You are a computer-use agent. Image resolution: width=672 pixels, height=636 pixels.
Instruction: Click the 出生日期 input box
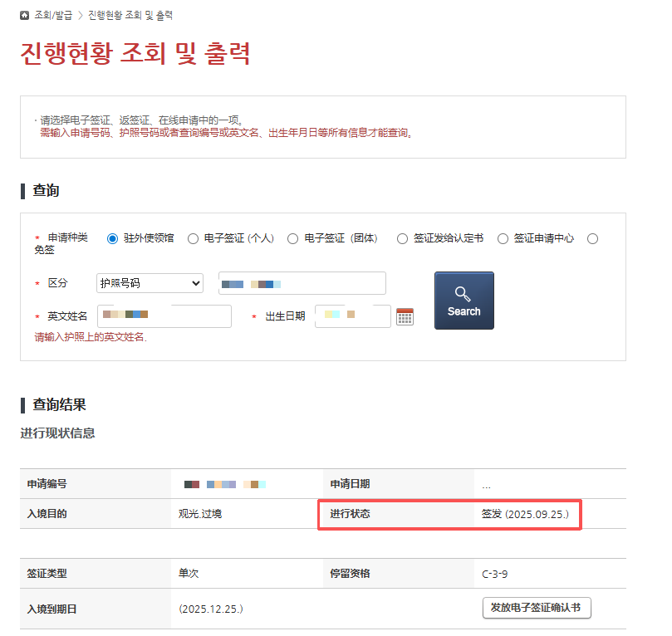click(x=352, y=316)
